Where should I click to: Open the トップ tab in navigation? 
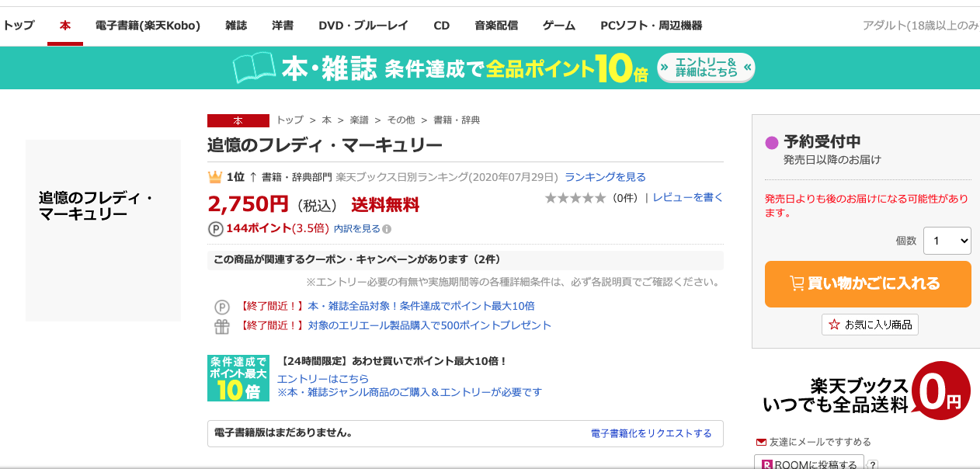pos(17,26)
